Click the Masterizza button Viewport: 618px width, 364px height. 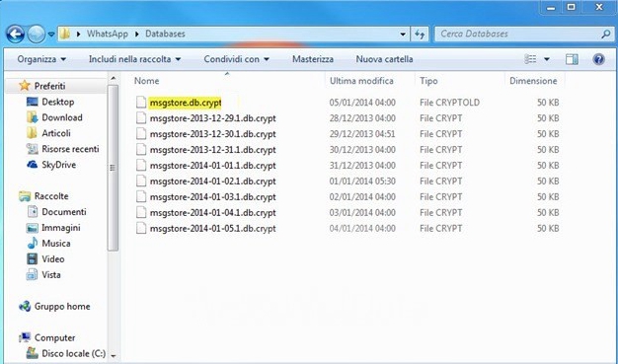pos(313,59)
